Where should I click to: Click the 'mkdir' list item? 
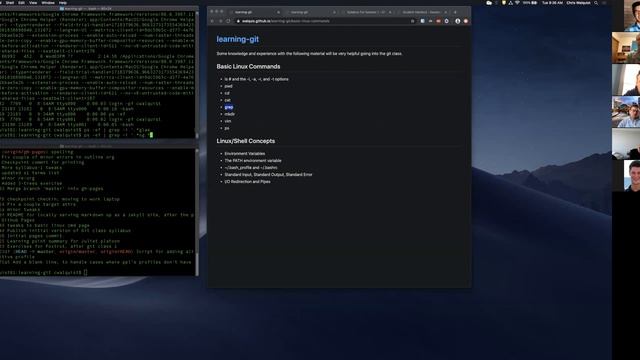[x=229, y=114]
